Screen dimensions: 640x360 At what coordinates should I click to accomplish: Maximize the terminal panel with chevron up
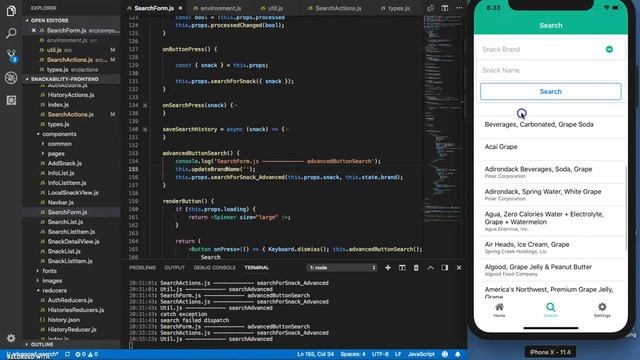[430, 268]
